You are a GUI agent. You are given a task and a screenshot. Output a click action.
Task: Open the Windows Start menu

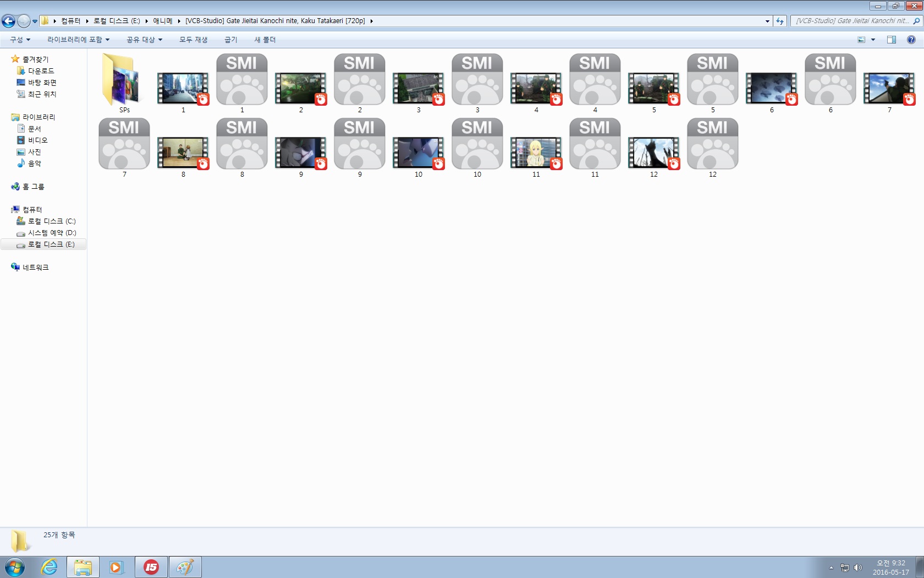click(15, 567)
